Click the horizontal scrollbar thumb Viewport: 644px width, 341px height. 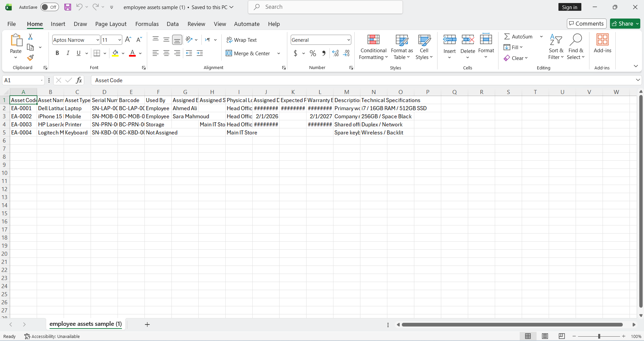(x=512, y=324)
